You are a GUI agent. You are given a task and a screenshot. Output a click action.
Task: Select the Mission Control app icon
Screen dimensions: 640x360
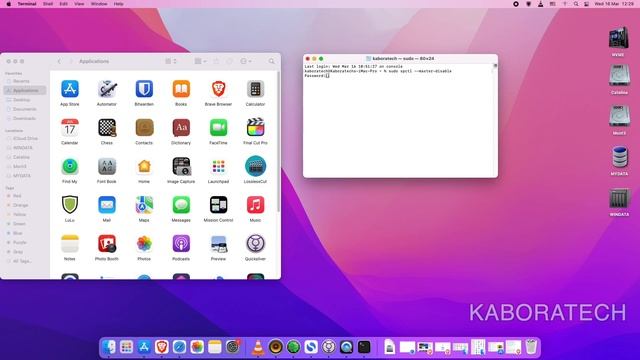pos(218,205)
